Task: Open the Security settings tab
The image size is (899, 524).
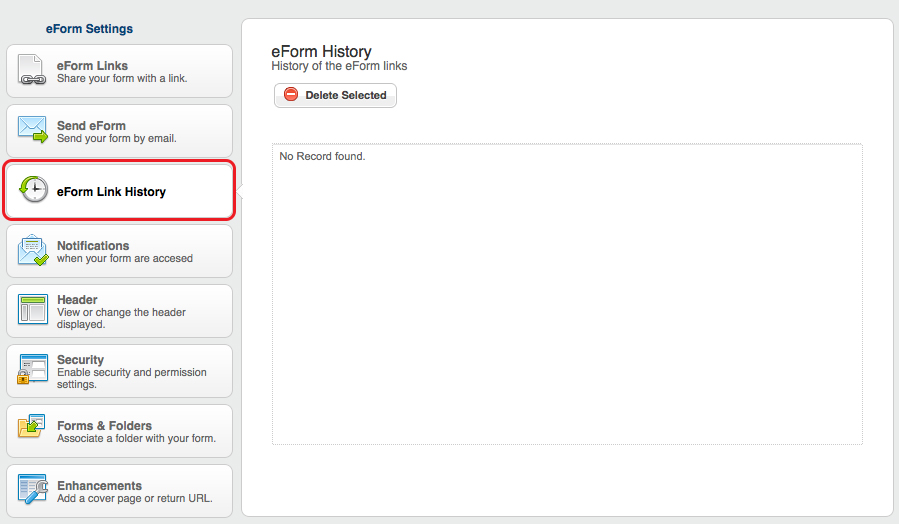Action: (119, 371)
